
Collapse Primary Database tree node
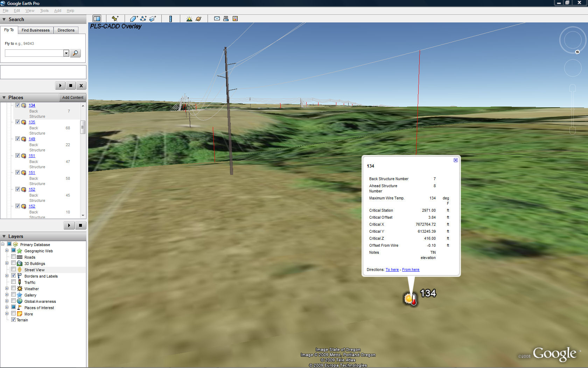[3, 244]
